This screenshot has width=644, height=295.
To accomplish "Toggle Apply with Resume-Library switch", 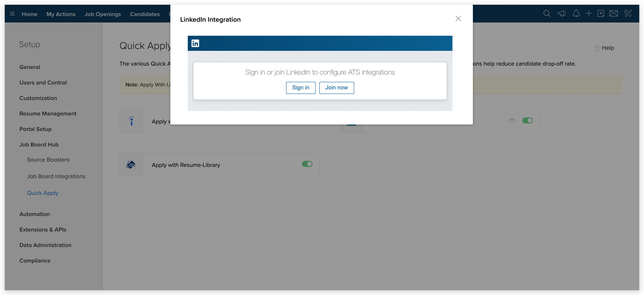I will (307, 164).
